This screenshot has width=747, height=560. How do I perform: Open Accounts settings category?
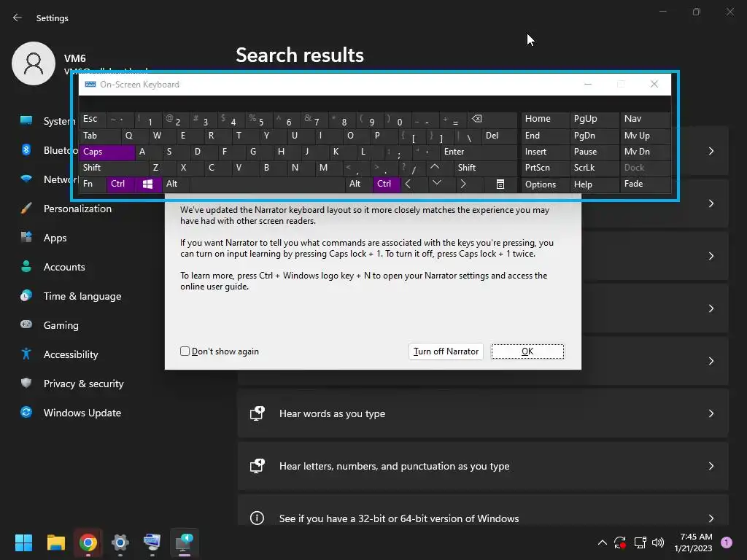click(64, 267)
